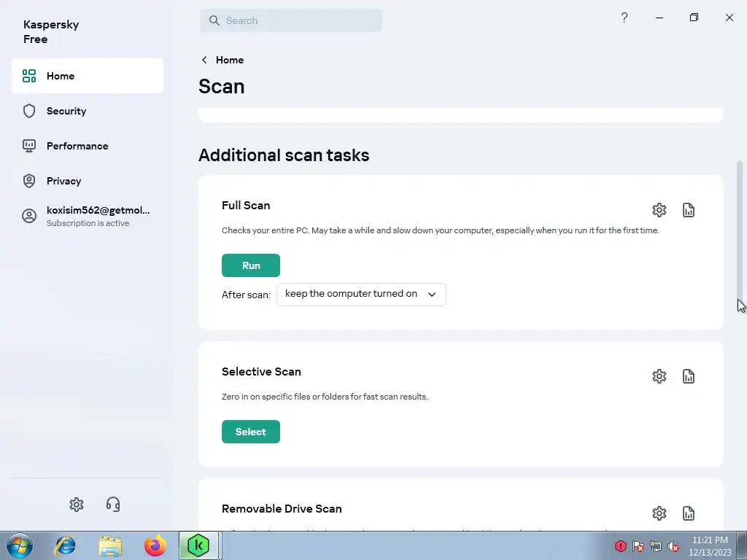The height and width of the screenshot is (560, 747).
Task: Click the Home breadcrumb link
Action: coord(230,60)
